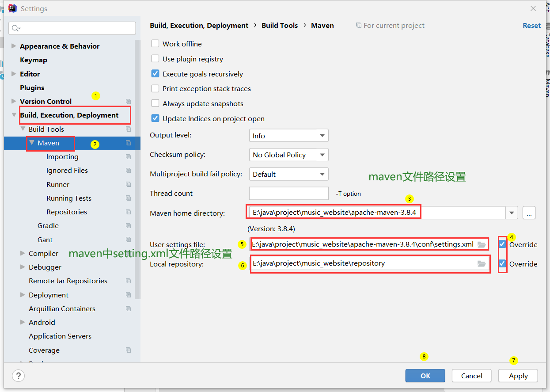Image resolution: width=550 pixels, height=392 pixels.
Task: Click project-level icon beside Importing
Action: click(x=128, y=156)
